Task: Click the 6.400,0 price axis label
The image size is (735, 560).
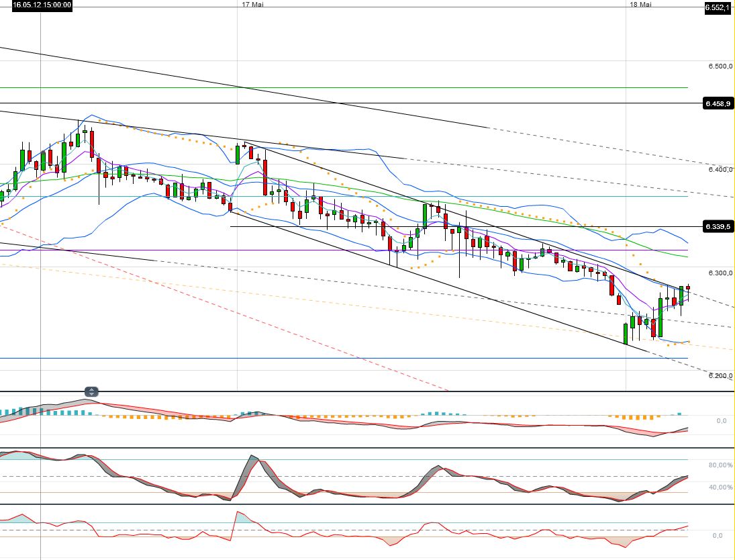Action: [720, 169]
